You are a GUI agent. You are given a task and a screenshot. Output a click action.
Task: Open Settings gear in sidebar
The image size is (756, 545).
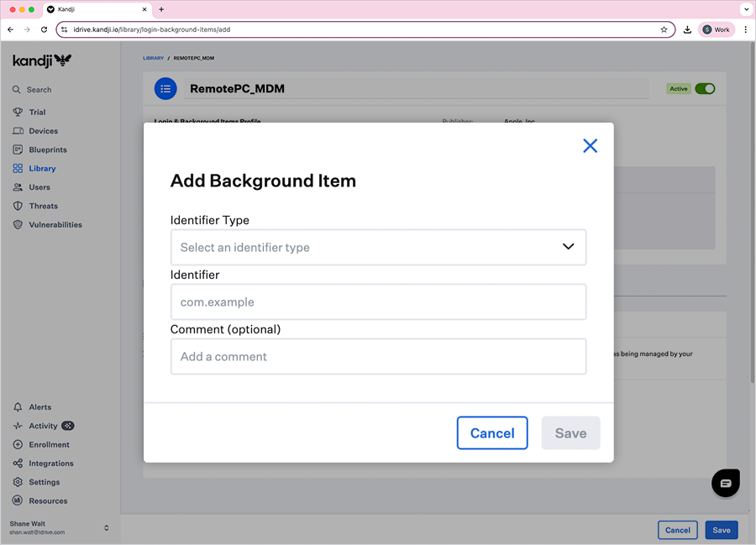(x=18, y=482)
